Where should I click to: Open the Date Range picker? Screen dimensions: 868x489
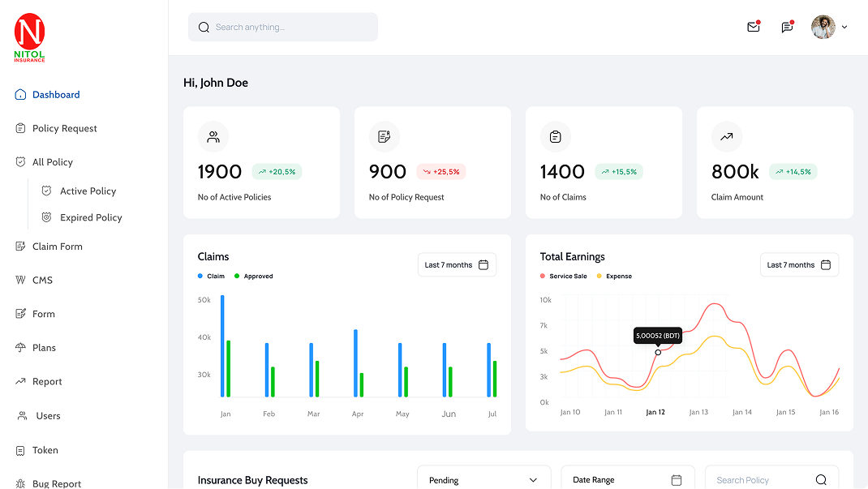click(x=627, y=479)
